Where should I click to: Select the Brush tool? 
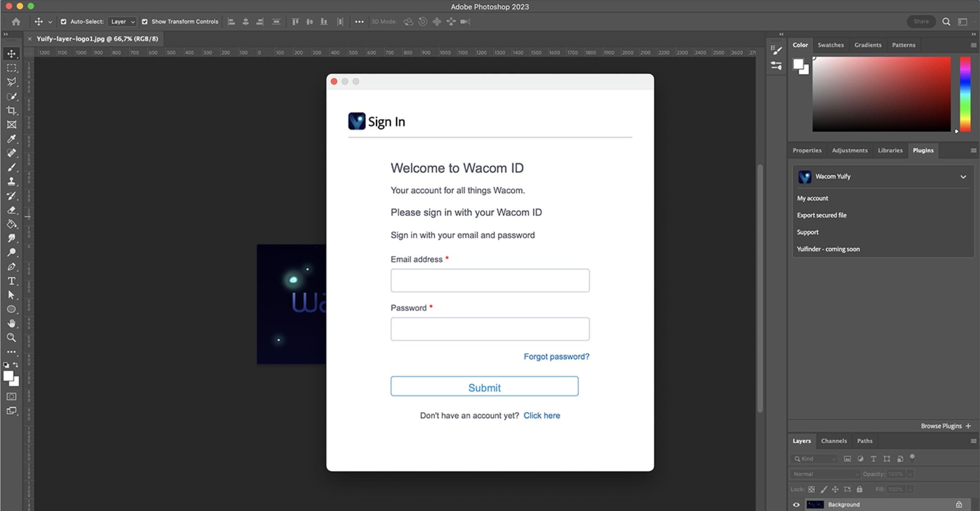coord(11,167)
